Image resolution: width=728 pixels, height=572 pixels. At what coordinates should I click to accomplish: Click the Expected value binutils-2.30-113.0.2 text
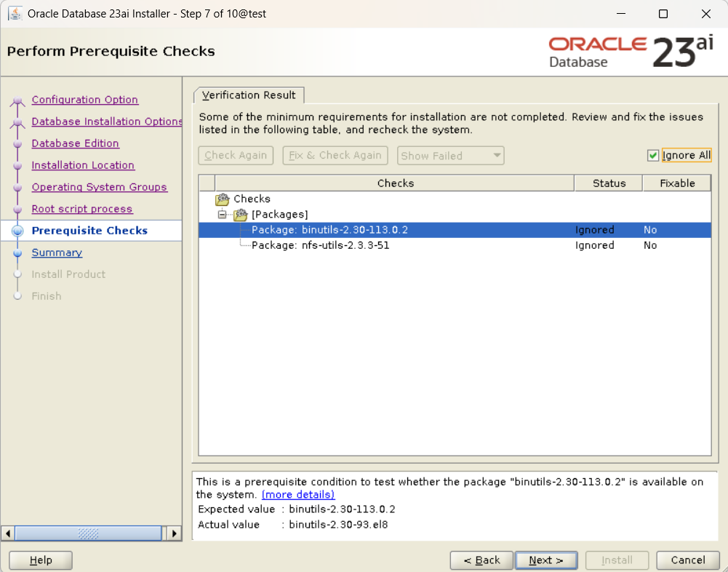[342, 509]
